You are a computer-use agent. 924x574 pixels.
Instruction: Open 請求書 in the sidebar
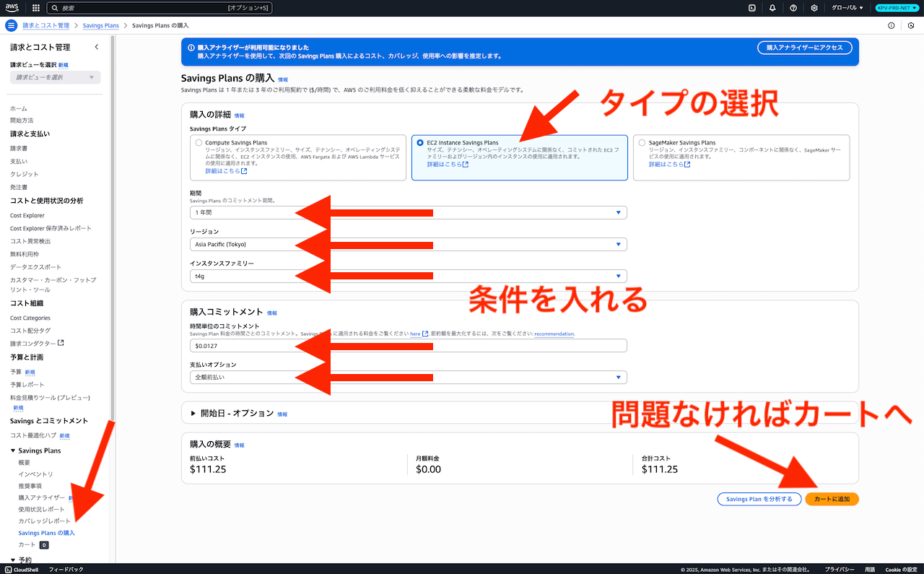point(19,148)
